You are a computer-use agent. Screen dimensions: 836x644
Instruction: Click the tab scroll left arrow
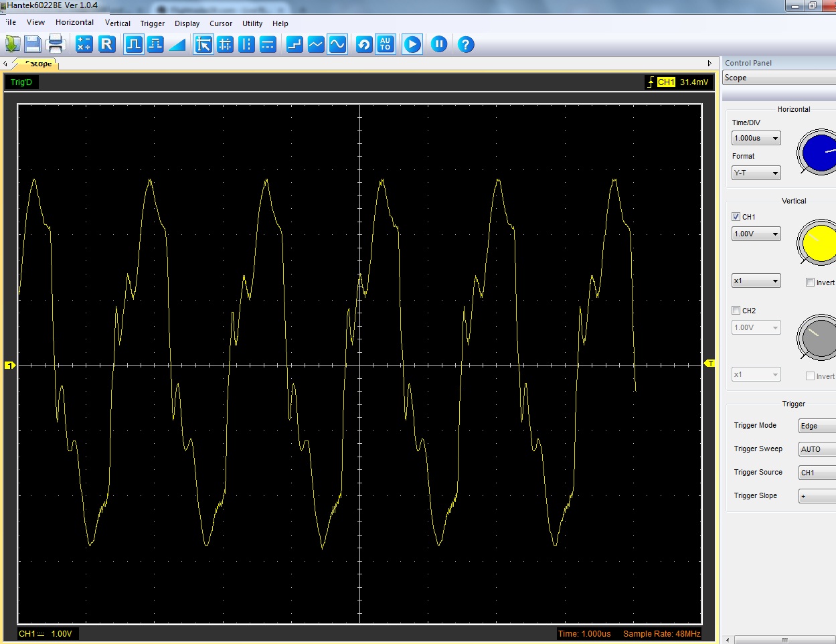5,64
